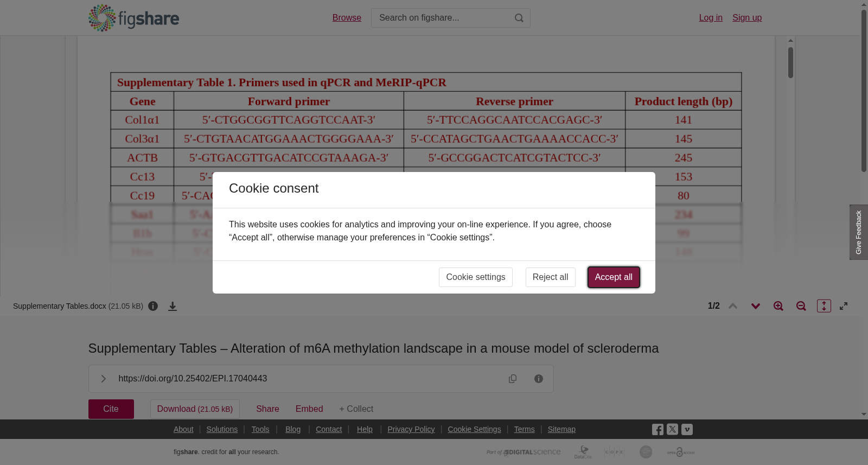Click the ACTB gene cell

pos(142,158)
